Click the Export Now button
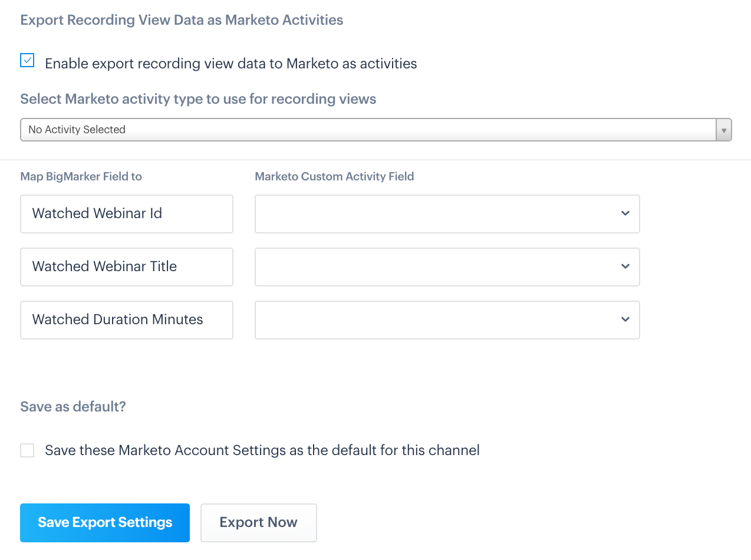Viewport: 751px width, 560px height. point(259,523)
